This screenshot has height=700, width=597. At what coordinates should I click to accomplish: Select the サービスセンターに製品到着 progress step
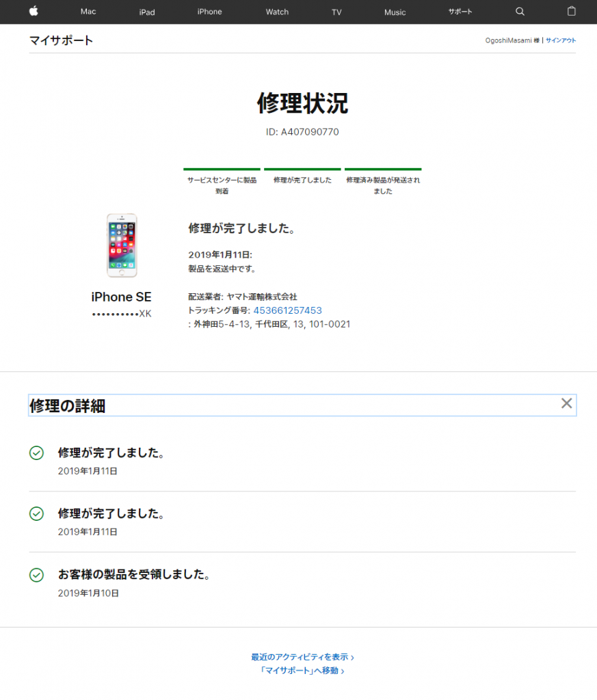pos(222,182)
